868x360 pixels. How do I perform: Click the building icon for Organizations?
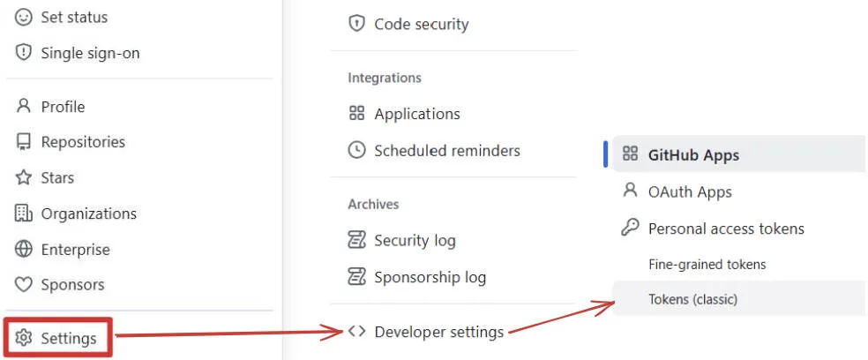(x=24, y=214)
